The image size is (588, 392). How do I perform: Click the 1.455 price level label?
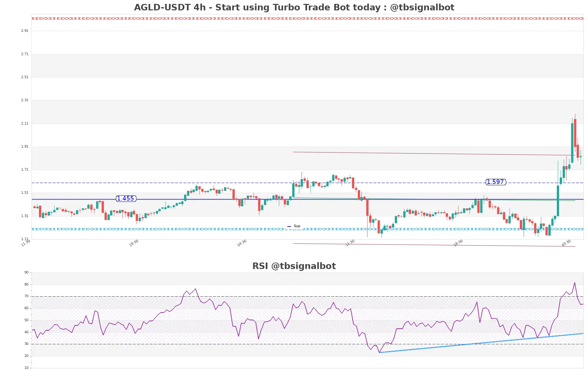126,199
